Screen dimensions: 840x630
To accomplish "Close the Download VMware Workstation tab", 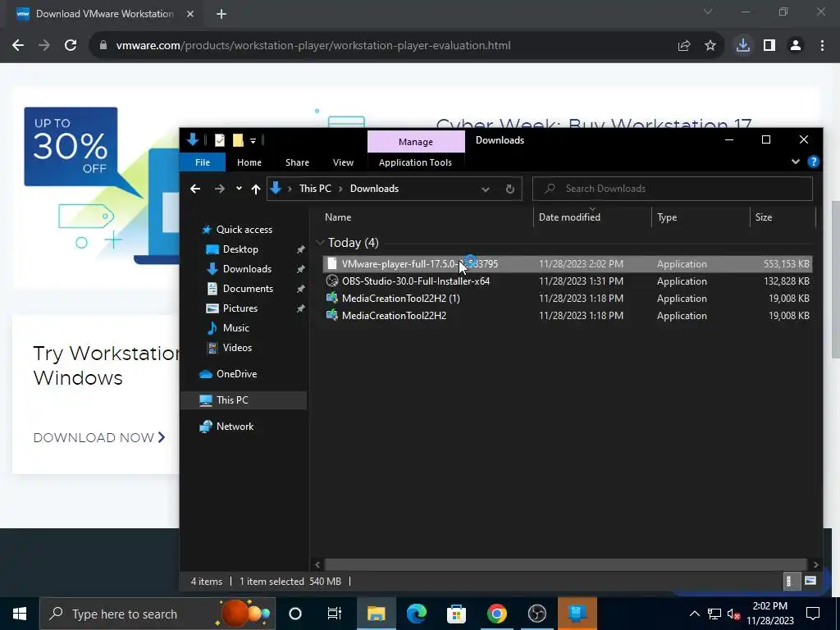I will coord(190,14).
